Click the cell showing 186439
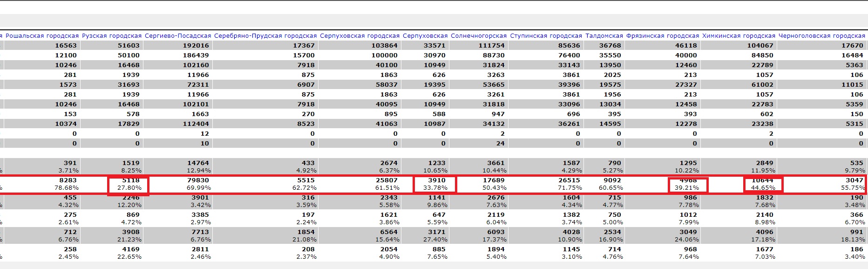 coord(177,55)
